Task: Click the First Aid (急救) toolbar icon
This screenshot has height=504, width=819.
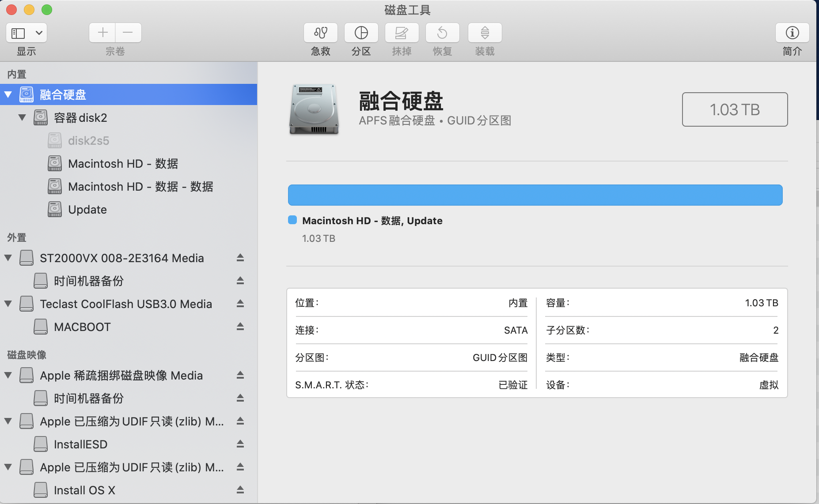Action: coord(320,33)
